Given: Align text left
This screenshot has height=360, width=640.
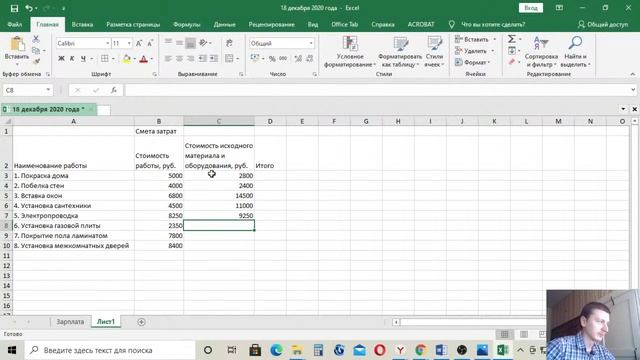Looking at the screenshot, I should point(168,59).
